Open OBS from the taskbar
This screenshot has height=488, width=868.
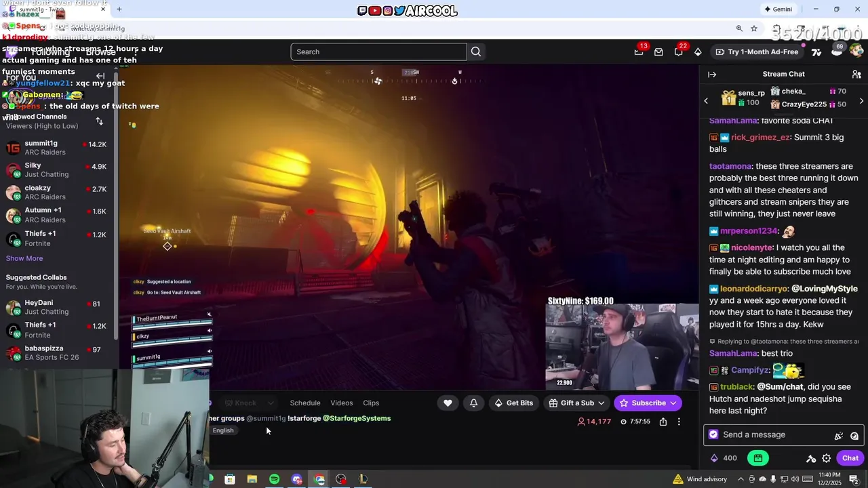(340, 479)
